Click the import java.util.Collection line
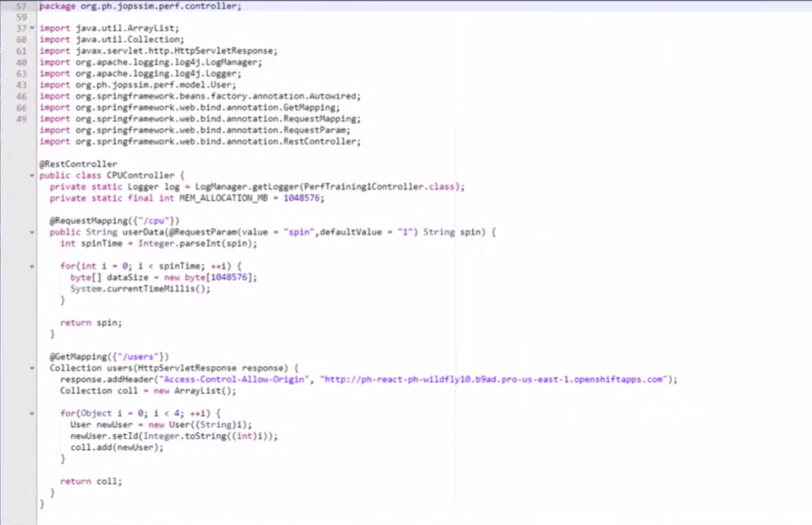812x525 pixels. click(x=112, y=39)
